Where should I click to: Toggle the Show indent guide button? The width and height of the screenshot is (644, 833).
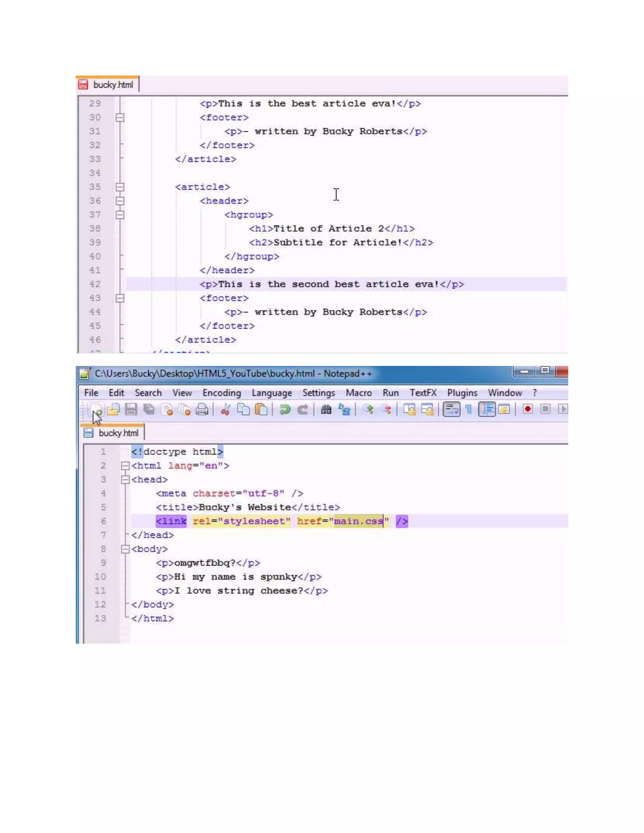pyautogui.click(x=487, y=410)
